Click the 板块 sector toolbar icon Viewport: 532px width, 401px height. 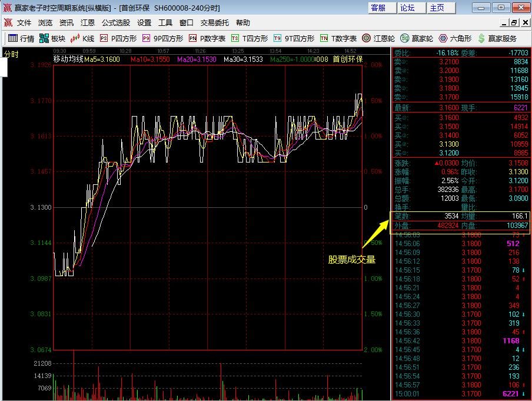52,38
